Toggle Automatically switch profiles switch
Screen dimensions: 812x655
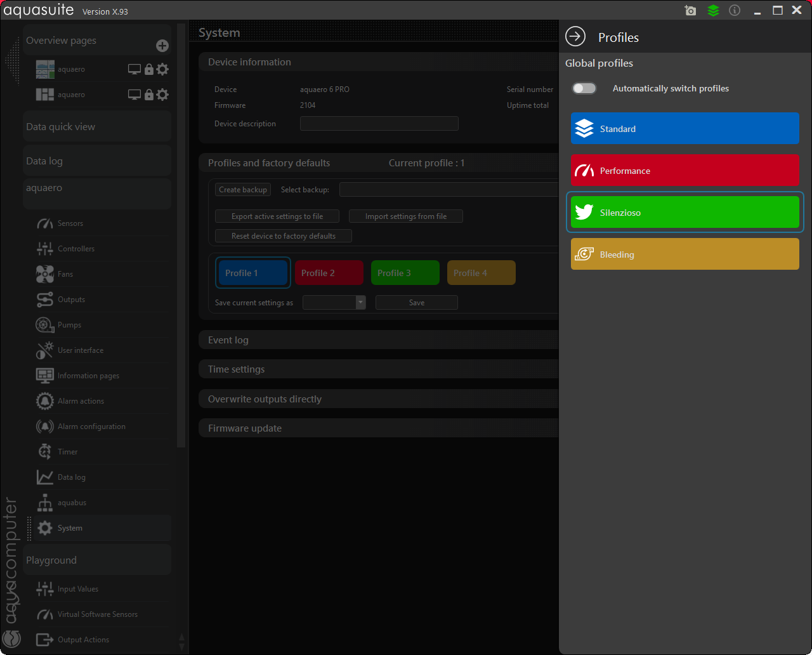point(584,88)
